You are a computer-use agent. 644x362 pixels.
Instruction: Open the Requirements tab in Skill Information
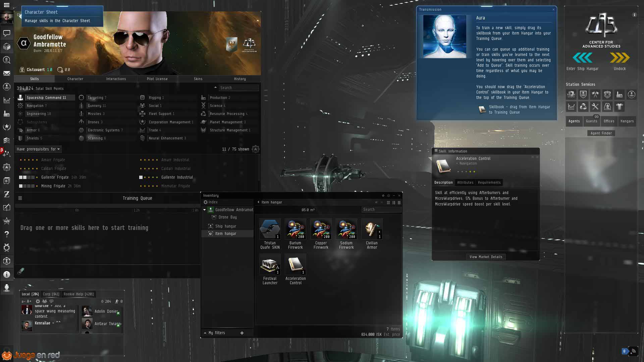(x=489, y=183)
